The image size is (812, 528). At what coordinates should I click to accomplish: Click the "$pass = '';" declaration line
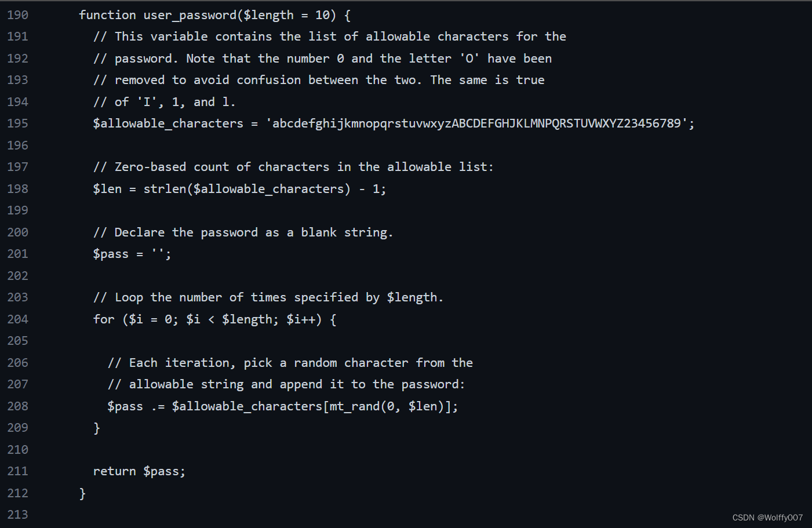pyautogui.click(x=132, y=254)
